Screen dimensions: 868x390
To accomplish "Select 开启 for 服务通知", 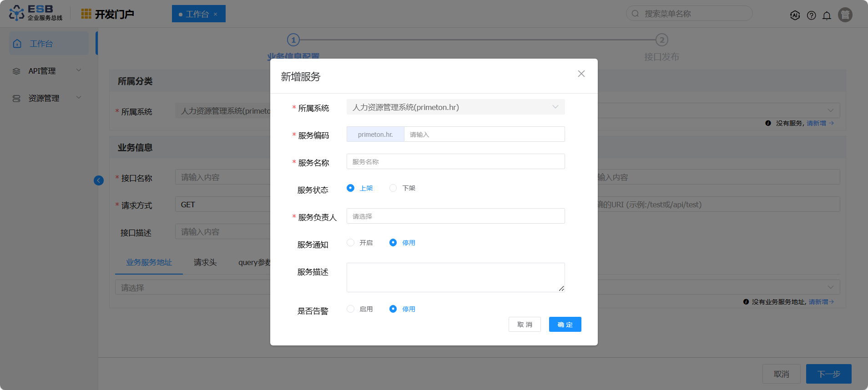I will point(350,243).
